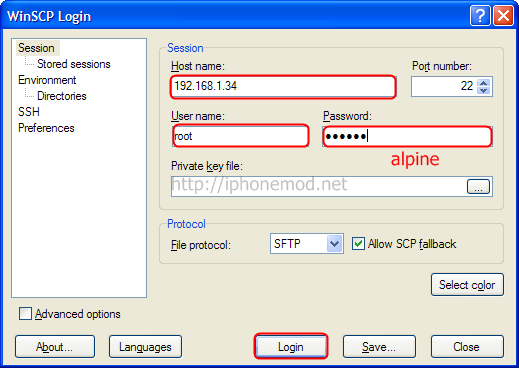This screenshot has height=368, width=519.
Task: Select the Session tree item
Action: click(36, 48)
